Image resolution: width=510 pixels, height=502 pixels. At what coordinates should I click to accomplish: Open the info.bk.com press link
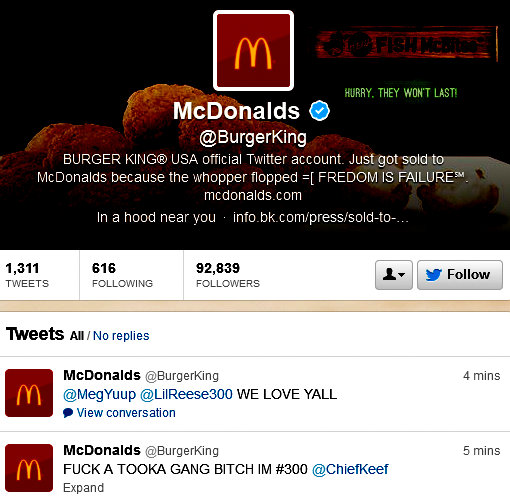pos(321,217)
